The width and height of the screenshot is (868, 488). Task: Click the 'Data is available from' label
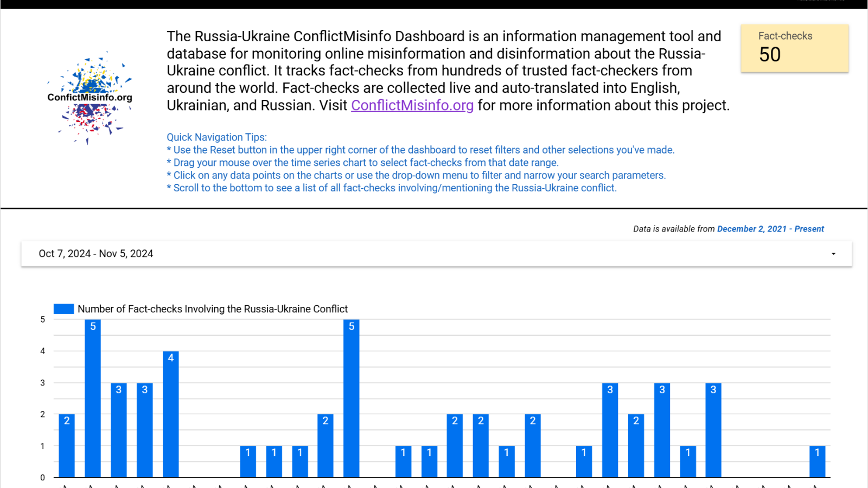674,229
